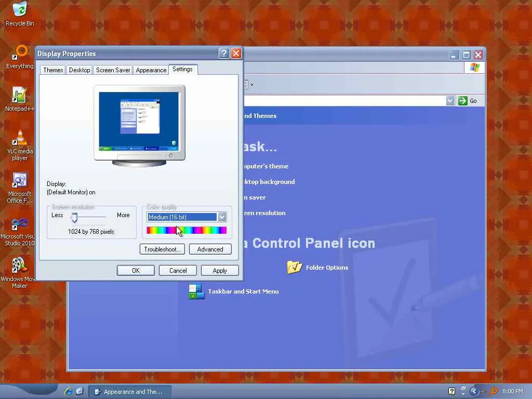The image size is (532, 399).
Task: Click the monitor preview image
Action: pos(139,126)
